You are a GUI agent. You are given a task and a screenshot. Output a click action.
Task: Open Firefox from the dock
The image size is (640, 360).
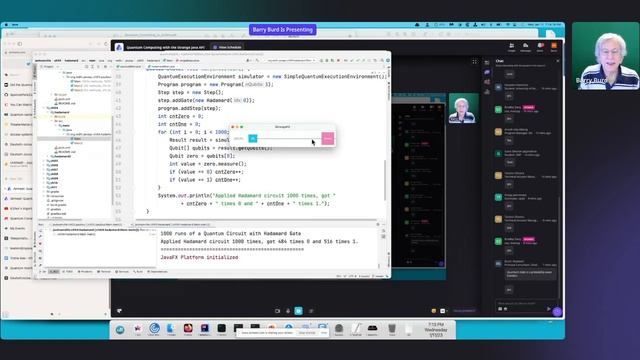point(188,328)
